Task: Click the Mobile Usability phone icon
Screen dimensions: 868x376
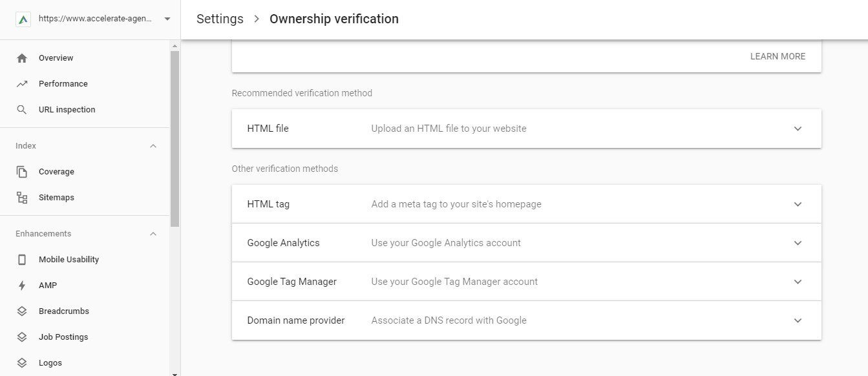Action: pos(22,260)
